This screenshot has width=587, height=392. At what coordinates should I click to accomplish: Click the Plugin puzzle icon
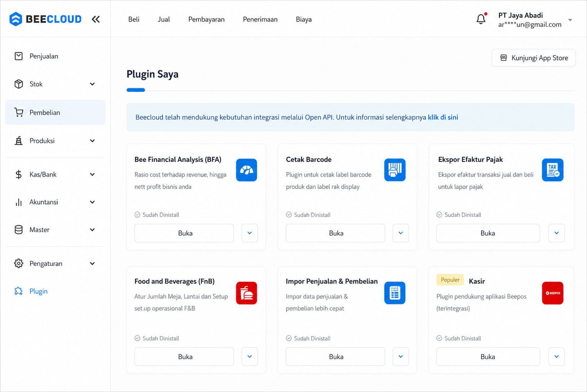pos(18,291)
